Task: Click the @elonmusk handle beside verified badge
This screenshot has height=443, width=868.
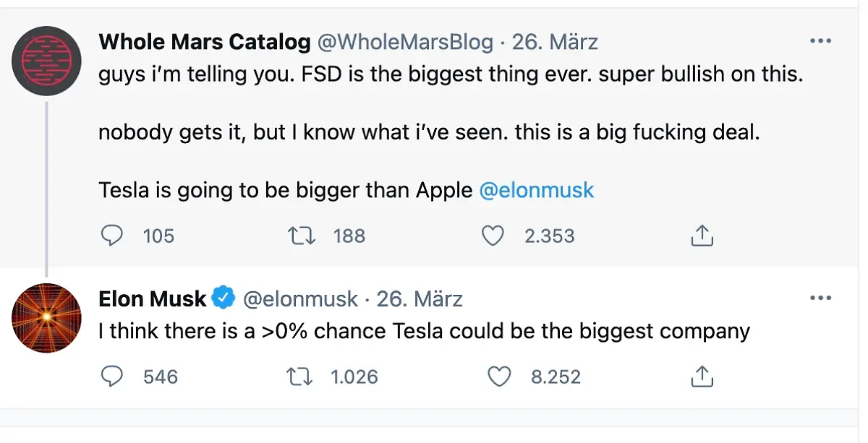Action: pos(300,298)
